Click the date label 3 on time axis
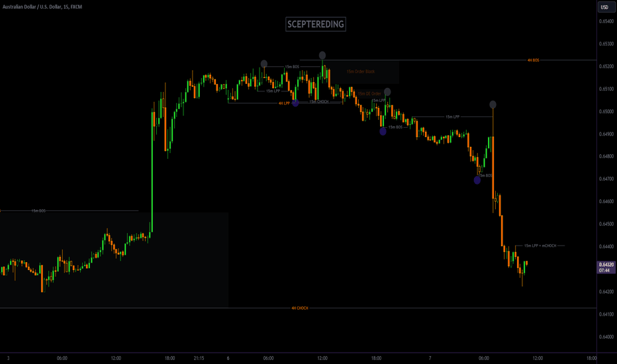The height and width of the screenshot is (364, 617). pos(8,358)
